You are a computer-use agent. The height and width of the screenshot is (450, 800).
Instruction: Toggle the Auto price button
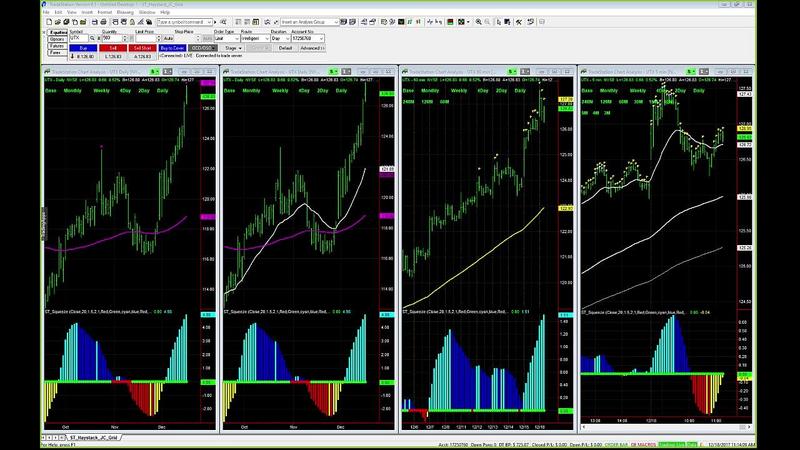[168, 38]
